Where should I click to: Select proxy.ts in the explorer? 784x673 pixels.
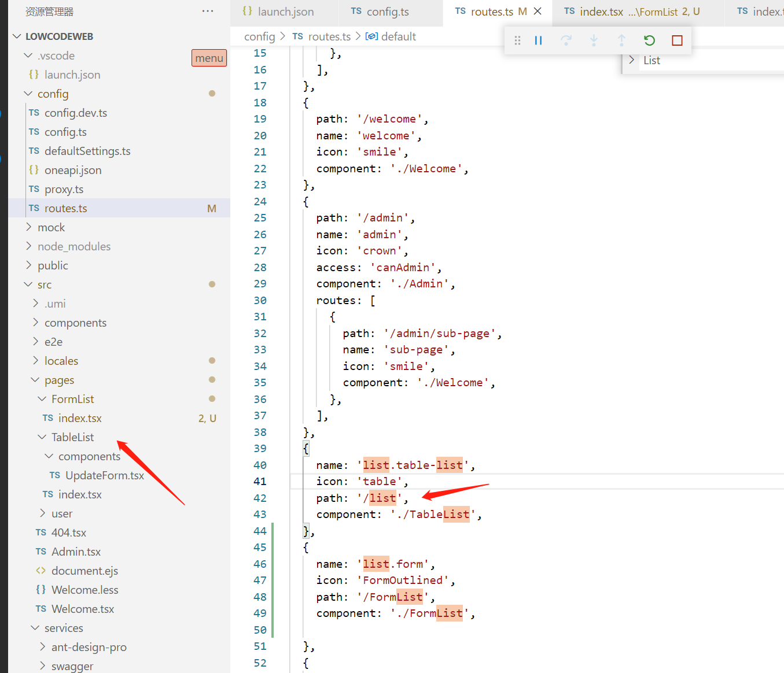pyautogui.click(x=64, y=189)
